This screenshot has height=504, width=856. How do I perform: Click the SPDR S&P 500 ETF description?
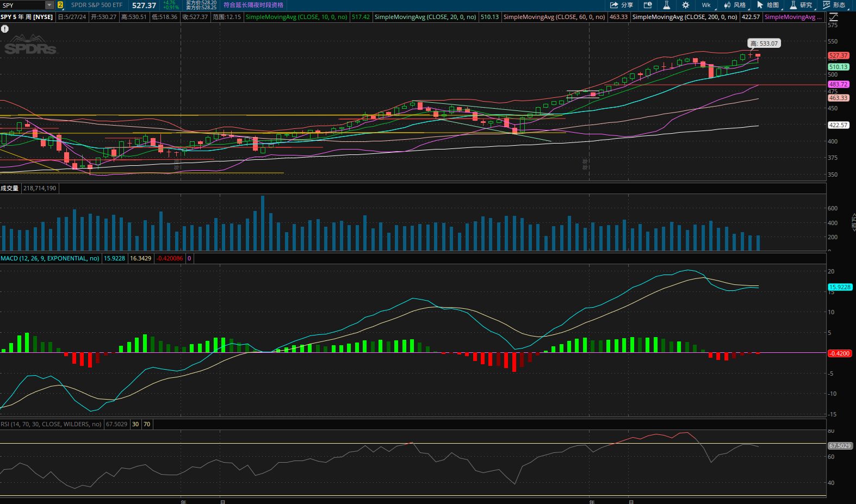(x=97, y=5)
